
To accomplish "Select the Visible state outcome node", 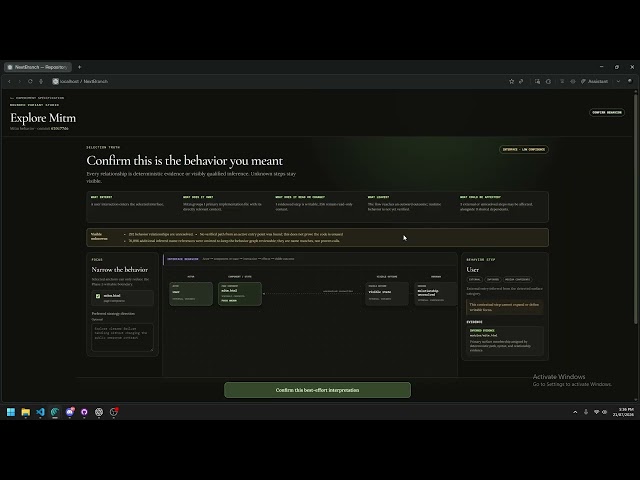I will (x=387, y=293).
